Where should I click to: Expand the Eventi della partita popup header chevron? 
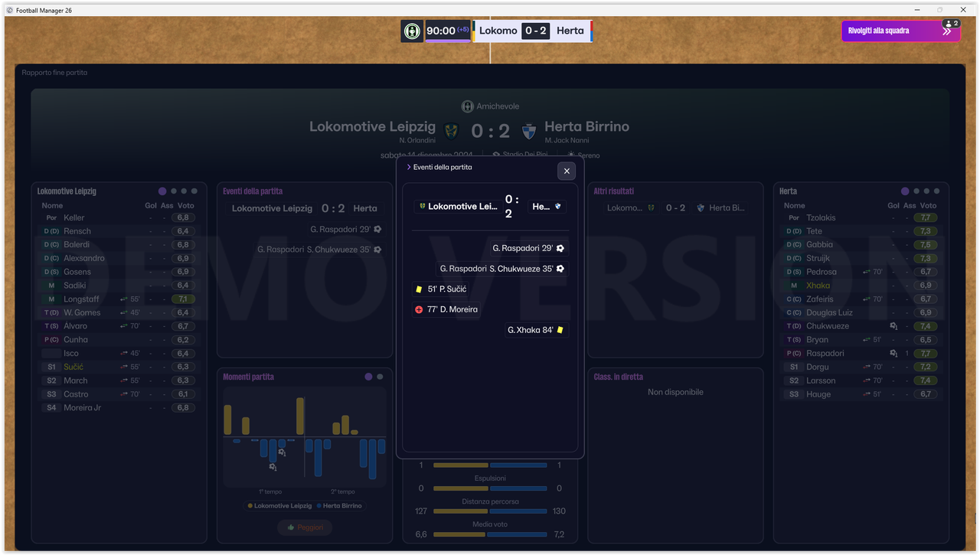pyautogui.click(x=409, y=167)
